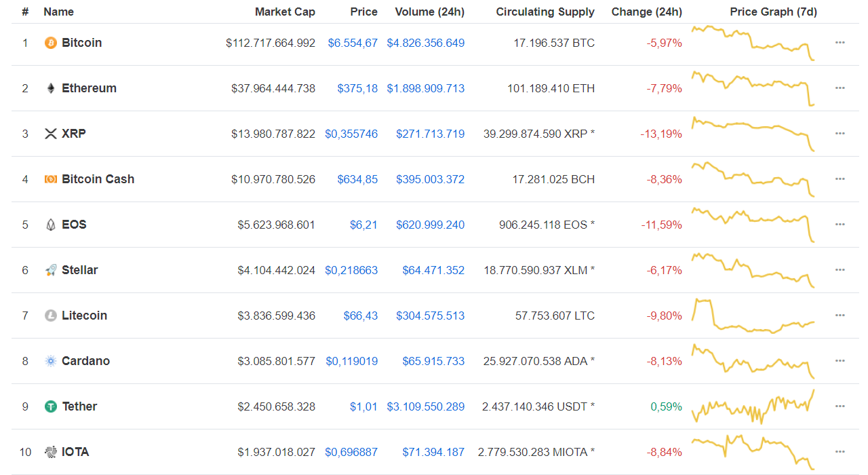The width and height of the screenshot is (868, 475).
Task: Sort the table by Change (24h) header
Action: click(x=646, y=12)
